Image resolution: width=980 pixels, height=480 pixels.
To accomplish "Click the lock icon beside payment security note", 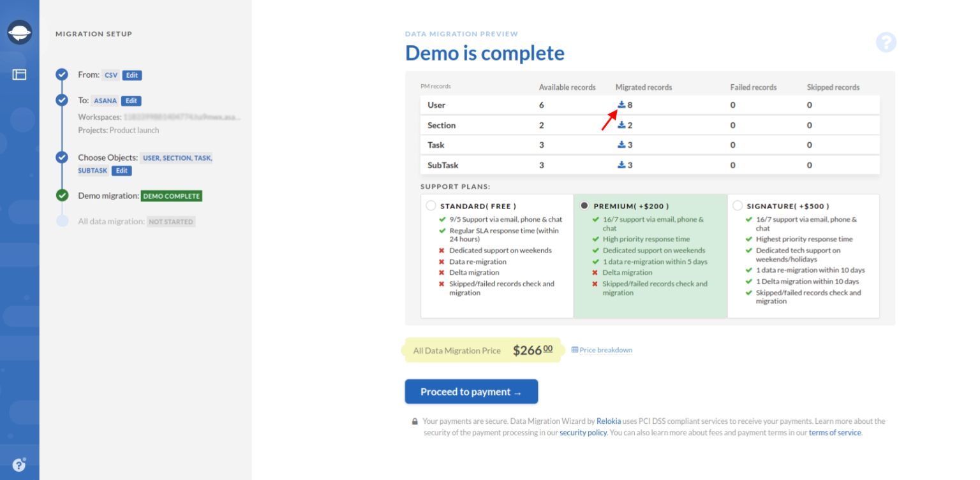I will tap(415, 421).
